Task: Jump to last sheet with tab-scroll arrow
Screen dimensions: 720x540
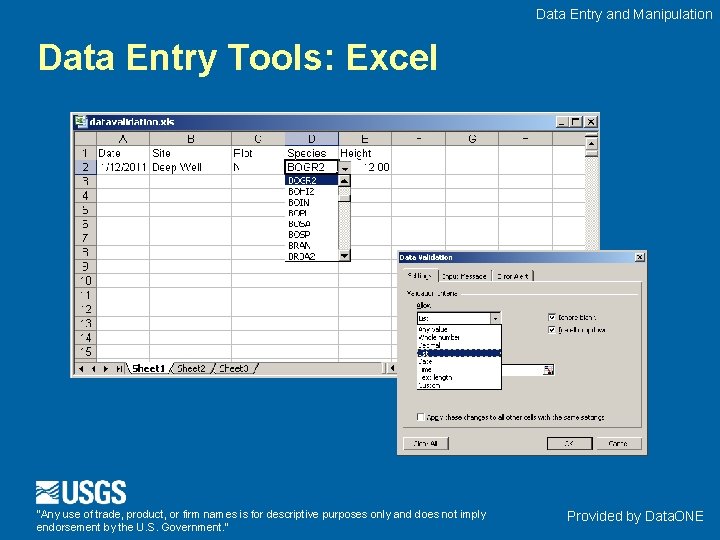Action: coord(118,369)
